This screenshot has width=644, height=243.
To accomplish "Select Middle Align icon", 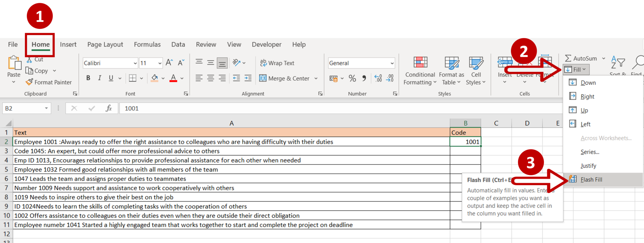I will [211, 63].
